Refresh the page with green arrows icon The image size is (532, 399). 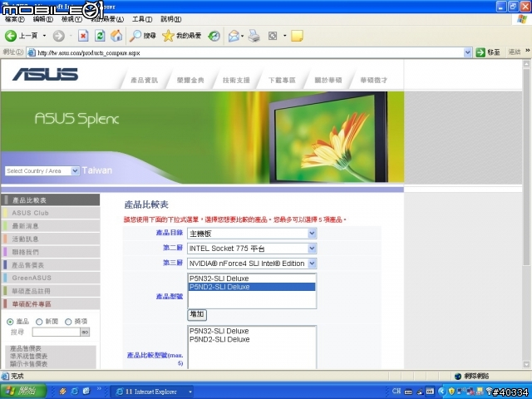[100, 36]
